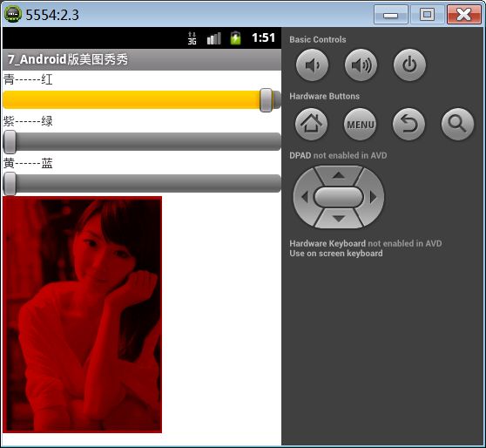Click the 青------红 slider thumb
The width and height of the screenshot is (486, 448).
[x=267, y=100]
